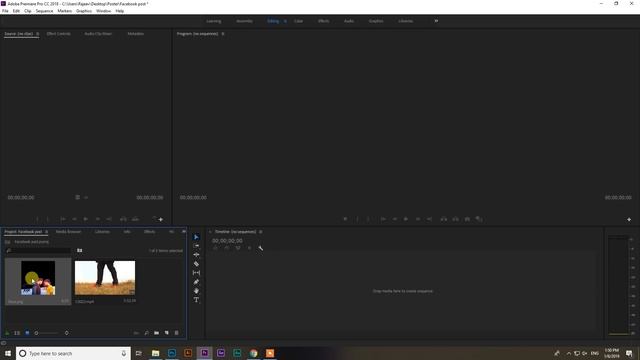Open Program panel tab menu
640x360 pixels.
[223, 34]
